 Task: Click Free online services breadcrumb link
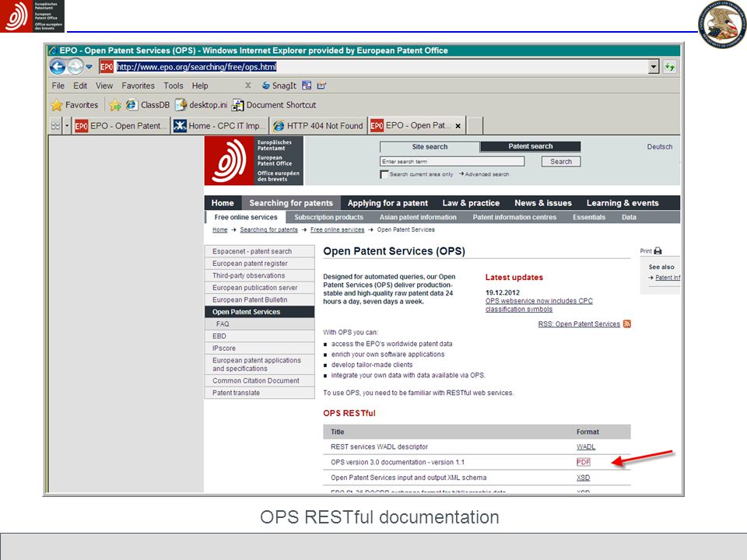tap(337, 229)
